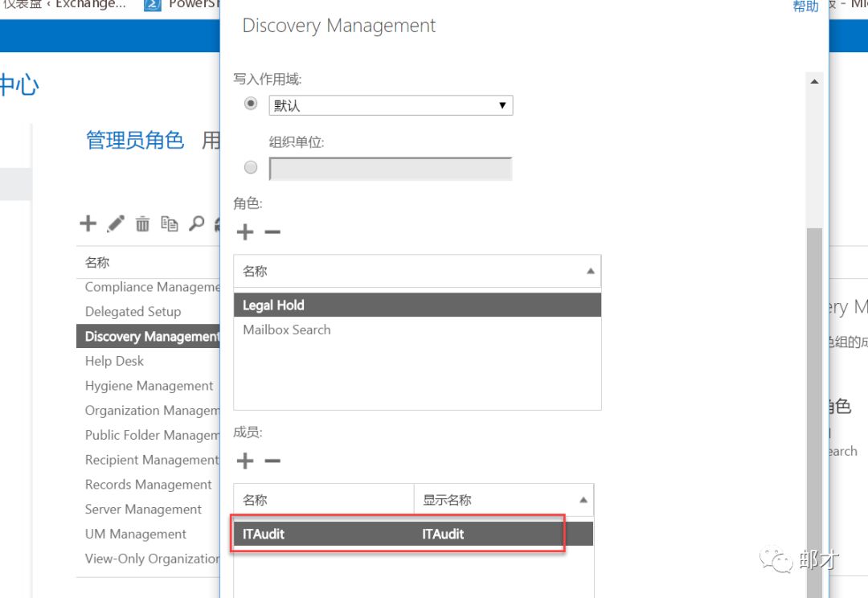
Task: Open the 管理员角色 tab
Action: point(135,141)
